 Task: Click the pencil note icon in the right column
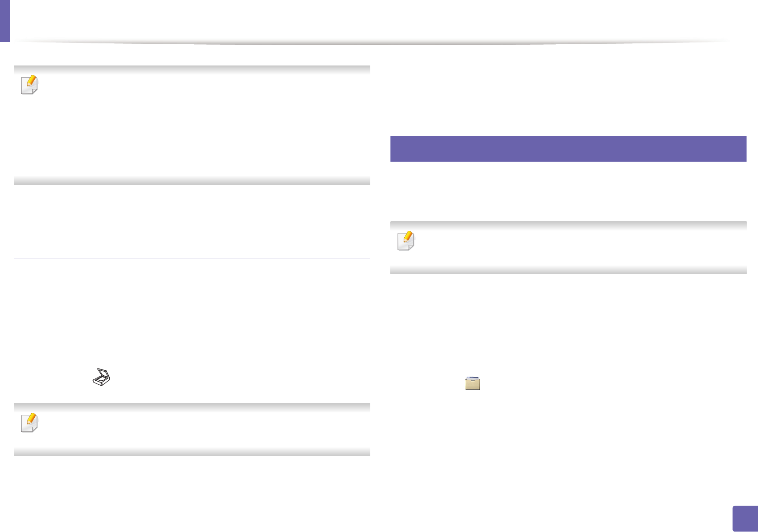pos(406,240)
